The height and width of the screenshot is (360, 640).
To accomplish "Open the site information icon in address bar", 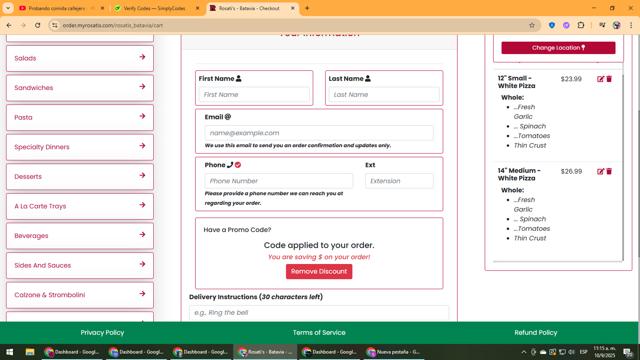I will (54, 25).
